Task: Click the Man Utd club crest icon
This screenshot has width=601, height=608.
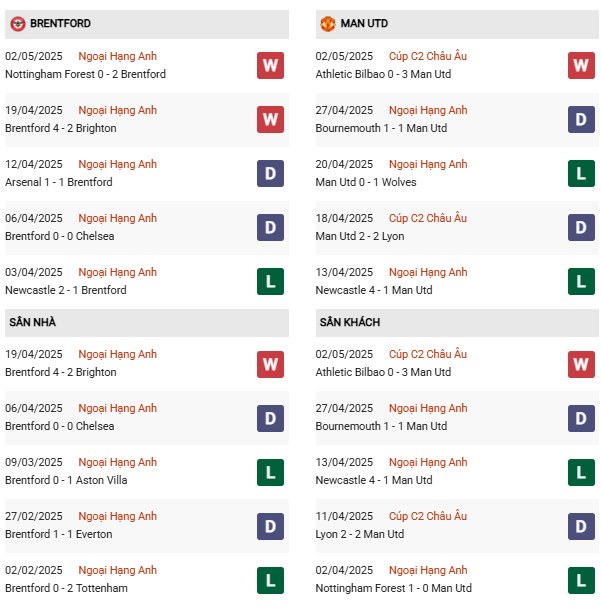Action: tap(328, 23)
